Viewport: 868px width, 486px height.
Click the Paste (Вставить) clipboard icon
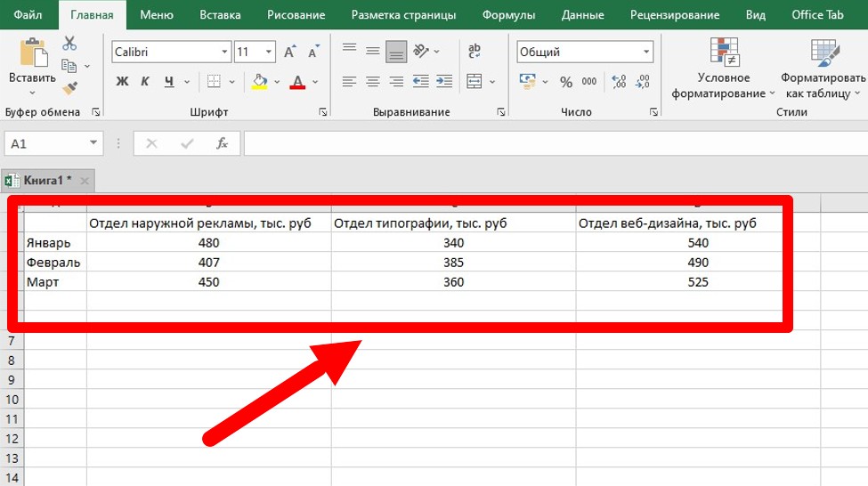click(33, 53)
